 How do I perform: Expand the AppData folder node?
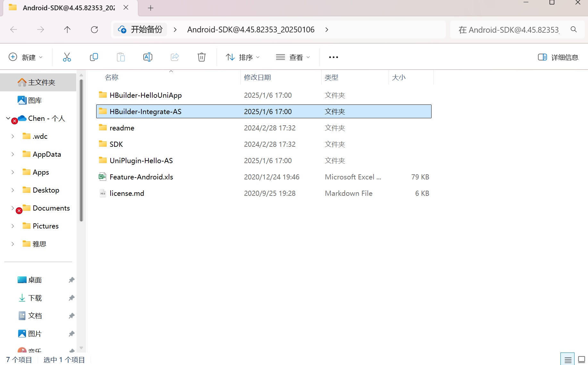pos(13,154)
